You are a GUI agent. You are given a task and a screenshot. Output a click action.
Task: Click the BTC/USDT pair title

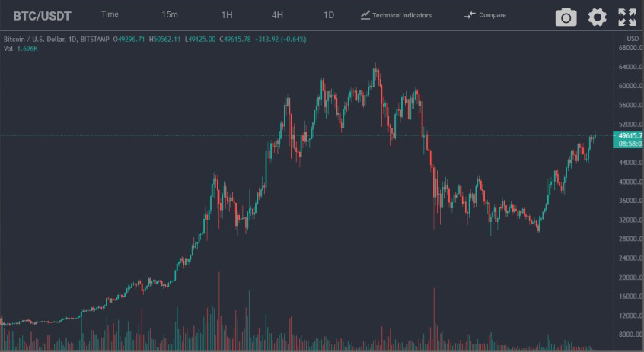(42, 15)
